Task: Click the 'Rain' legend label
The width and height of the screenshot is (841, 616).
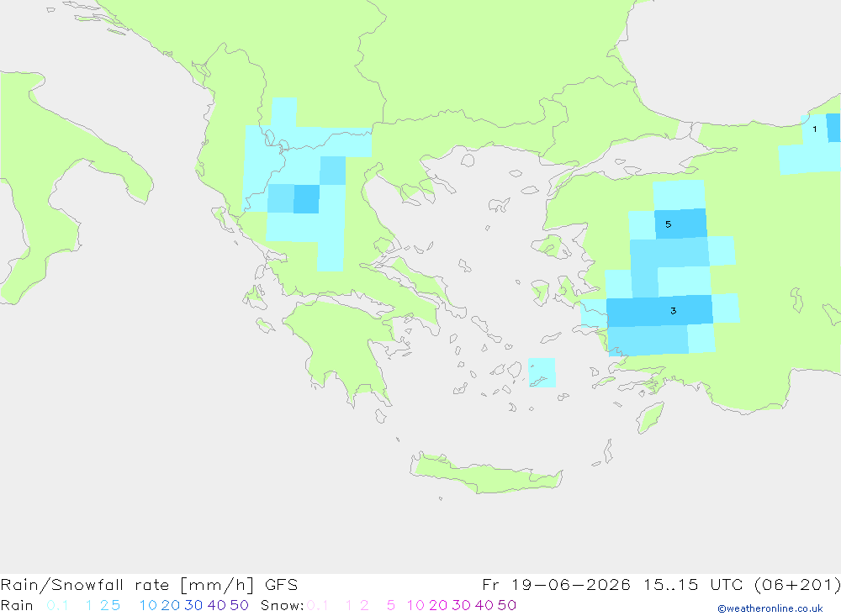Action: pos(17,605)
